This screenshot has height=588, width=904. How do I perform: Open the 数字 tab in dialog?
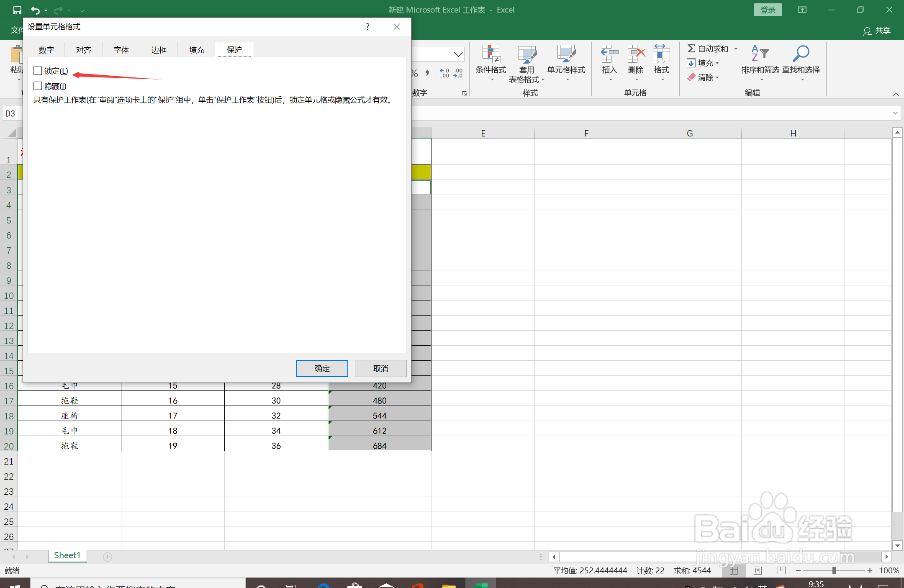coord(46,50)
